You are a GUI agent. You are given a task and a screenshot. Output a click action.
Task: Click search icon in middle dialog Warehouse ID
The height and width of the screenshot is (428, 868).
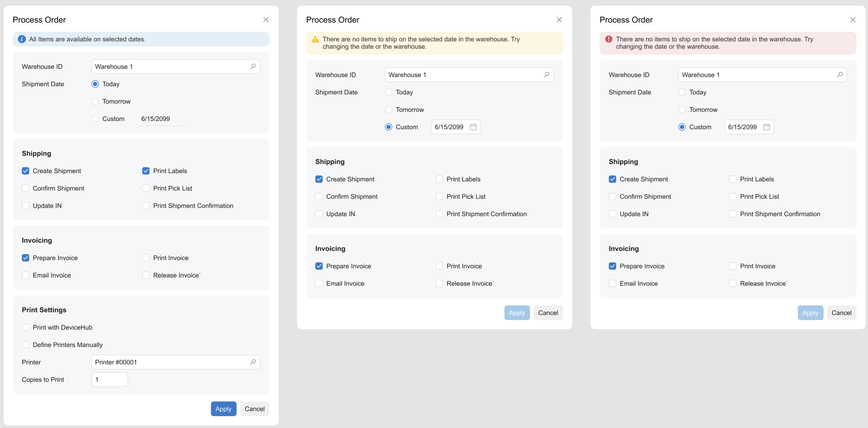547,75
